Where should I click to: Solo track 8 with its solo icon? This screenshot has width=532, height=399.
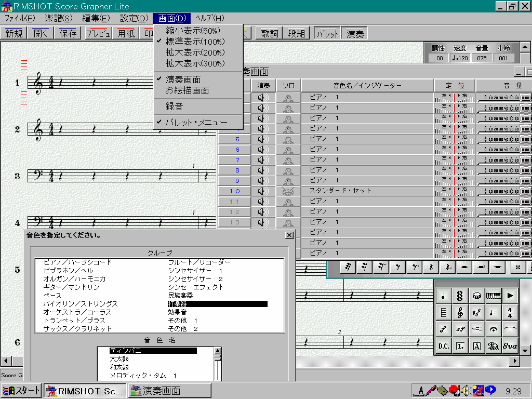click(x=288, y=170)
